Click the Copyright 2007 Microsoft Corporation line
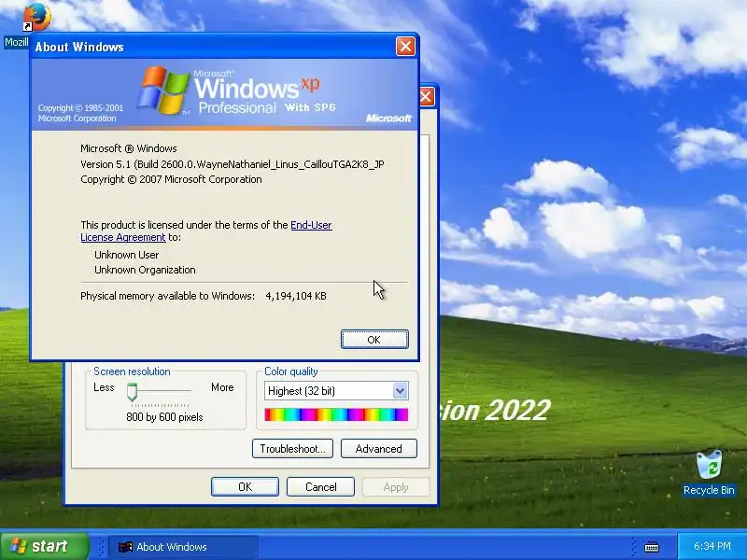 coord(171,179)
